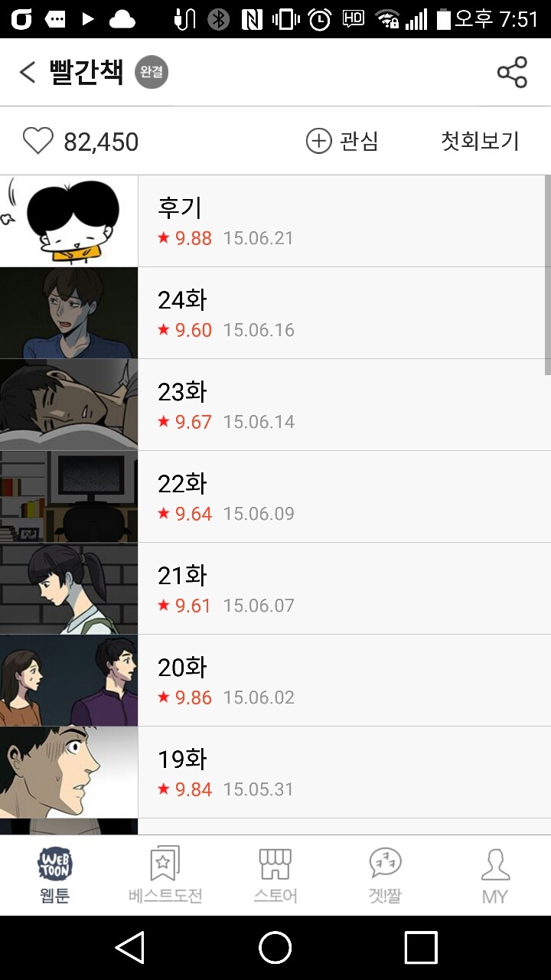Select the 23화 episode thumbnail
This screenshot has width=551, height=980.
coord(69,405)
